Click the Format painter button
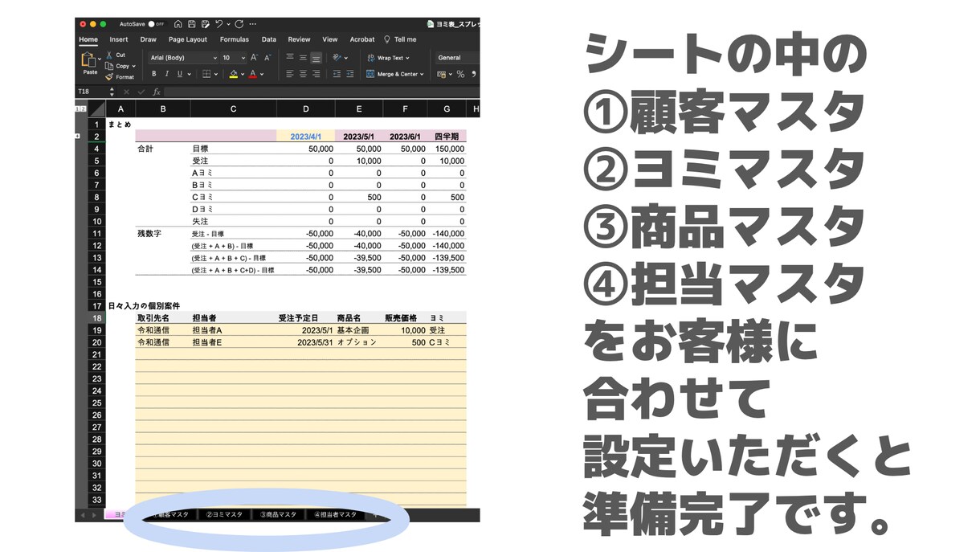 (x=120, y=77)
